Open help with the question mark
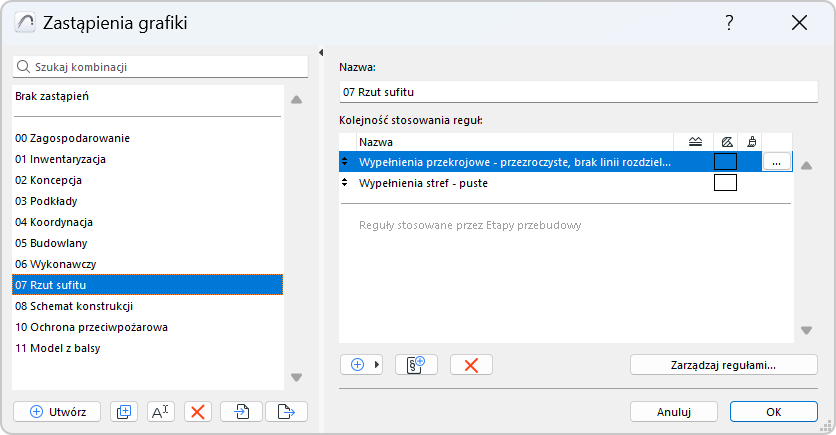 click(x=729, y=23)
